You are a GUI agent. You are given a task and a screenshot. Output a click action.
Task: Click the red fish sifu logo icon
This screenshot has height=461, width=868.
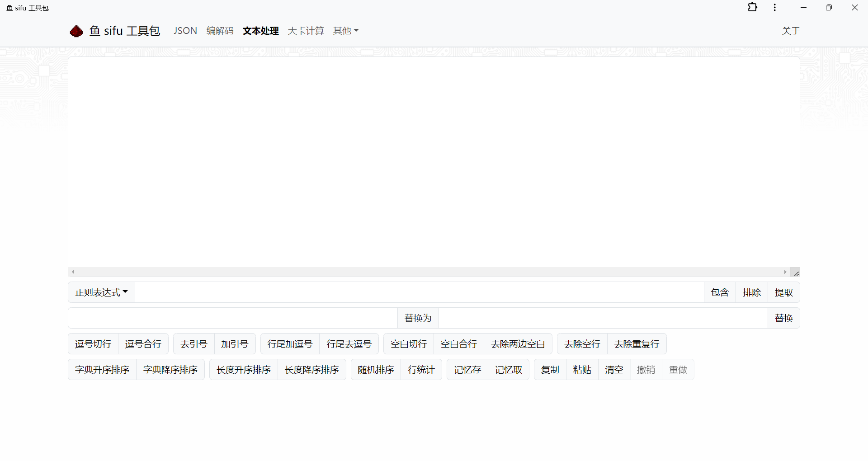tap(76, 31)
